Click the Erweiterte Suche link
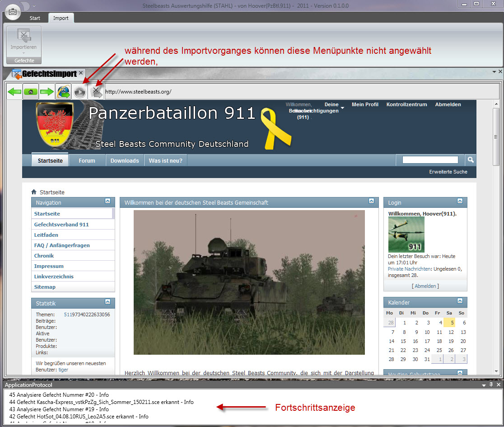Image resolution: width=504 pixels, height=427 pixels. 448,172
